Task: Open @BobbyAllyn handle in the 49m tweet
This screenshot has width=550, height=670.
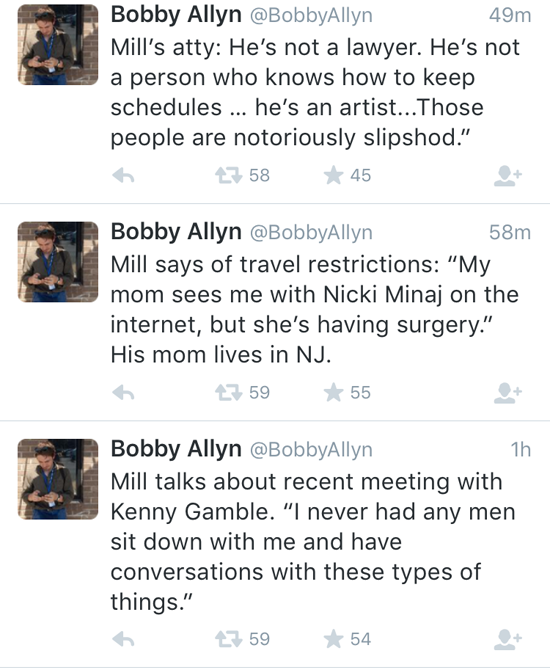Action: tap(311, 16)
